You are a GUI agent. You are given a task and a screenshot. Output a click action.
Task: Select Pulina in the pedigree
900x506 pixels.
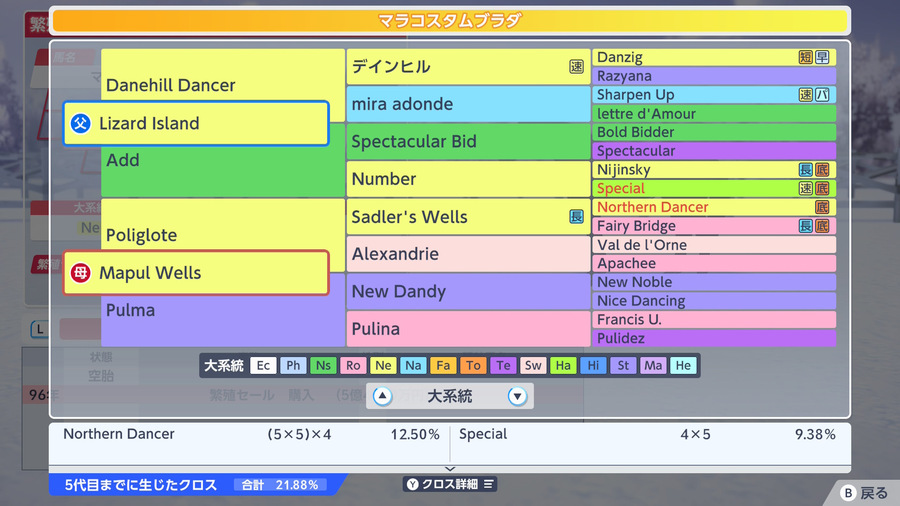tap(468, 329)
